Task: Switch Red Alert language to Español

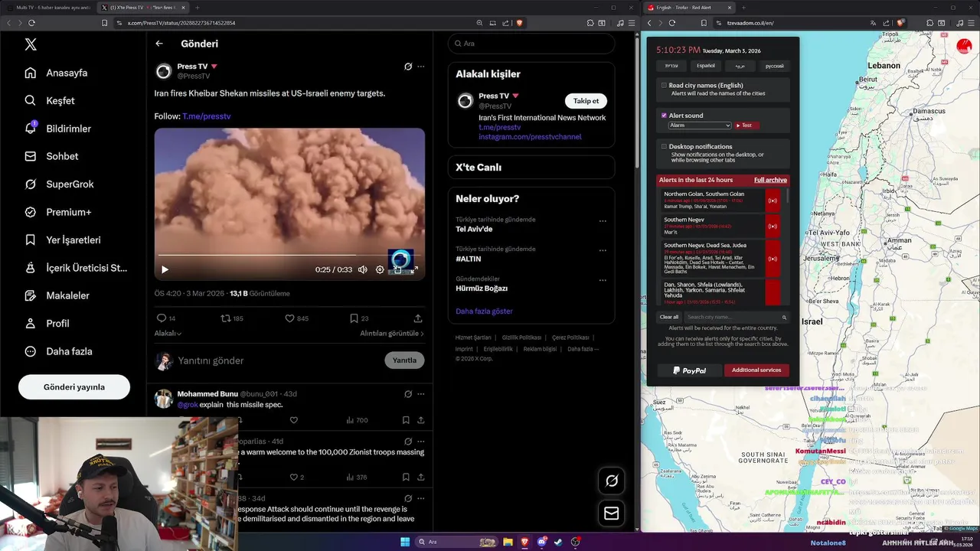Action: click(x=706, y=66)
